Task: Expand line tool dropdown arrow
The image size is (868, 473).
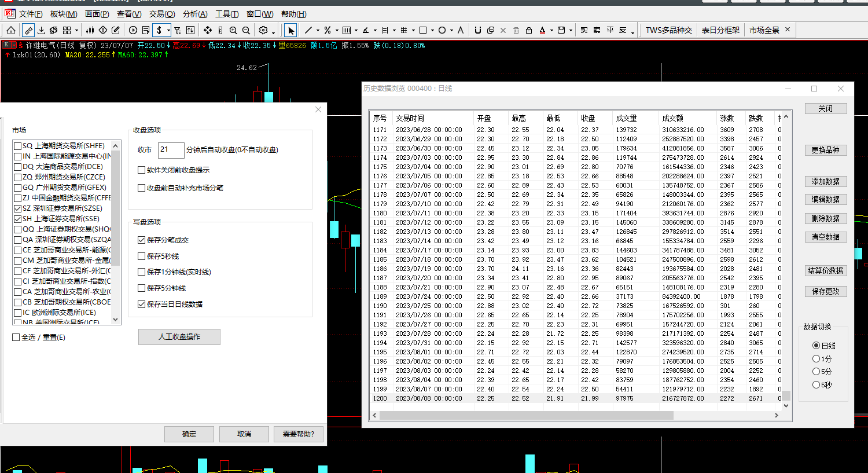Action: 318,30
